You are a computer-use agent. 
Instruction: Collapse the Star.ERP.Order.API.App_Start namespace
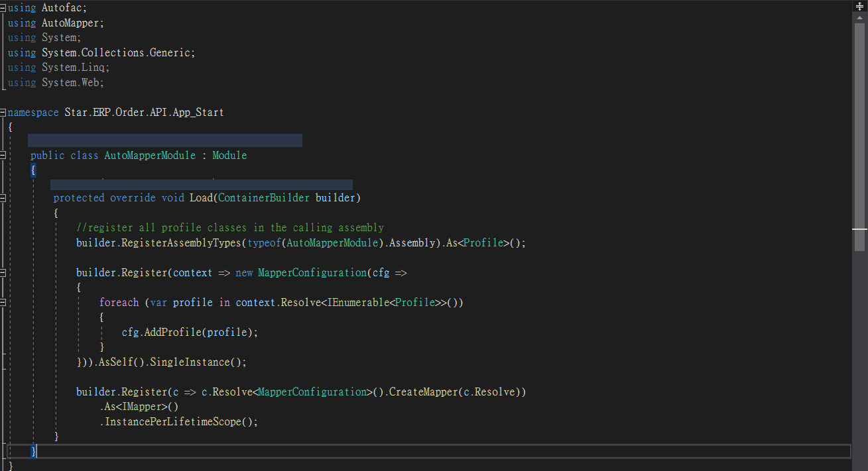[x=3, y=113]
